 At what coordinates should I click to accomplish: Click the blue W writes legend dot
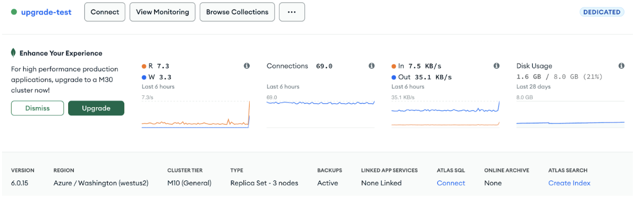point(144,77)
